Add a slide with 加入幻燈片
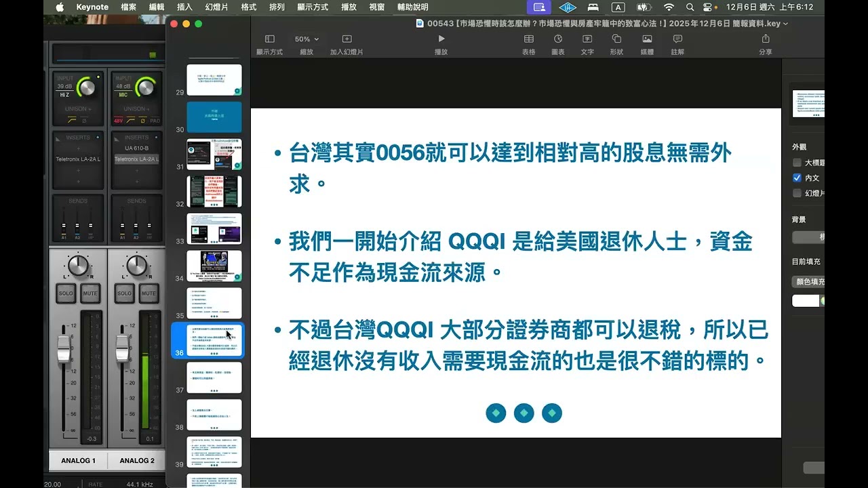The image size is (868, 488). point(347,39)
